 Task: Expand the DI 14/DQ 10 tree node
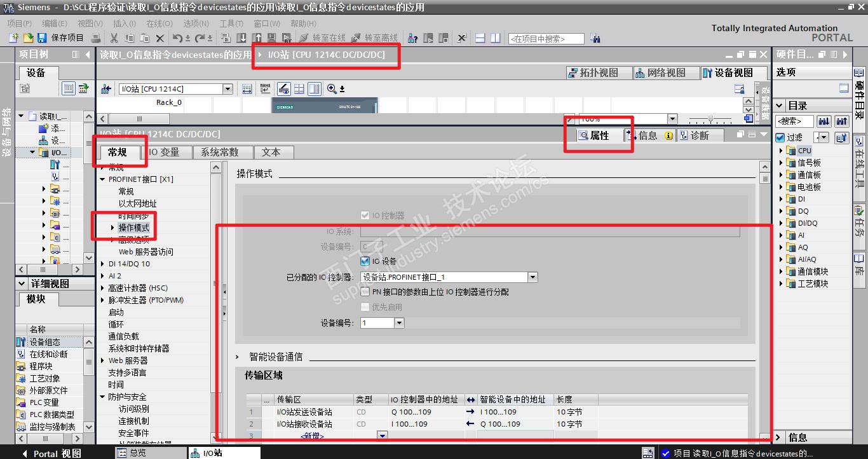(103, 264)
